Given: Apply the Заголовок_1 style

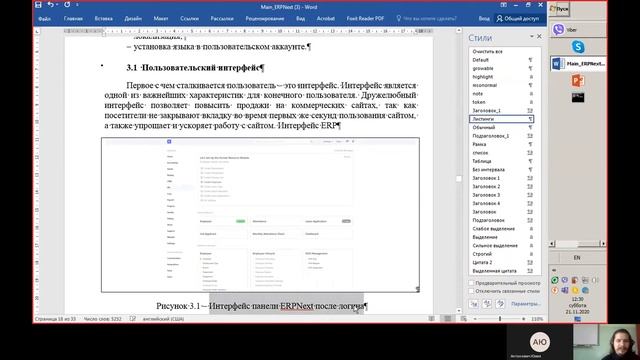Looking at the screenshot, I should (501, 111).
